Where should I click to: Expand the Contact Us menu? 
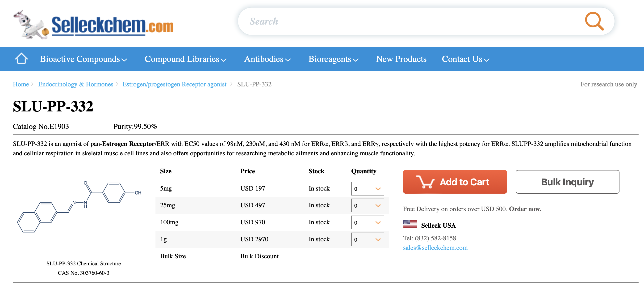click(x=465, y=59)
